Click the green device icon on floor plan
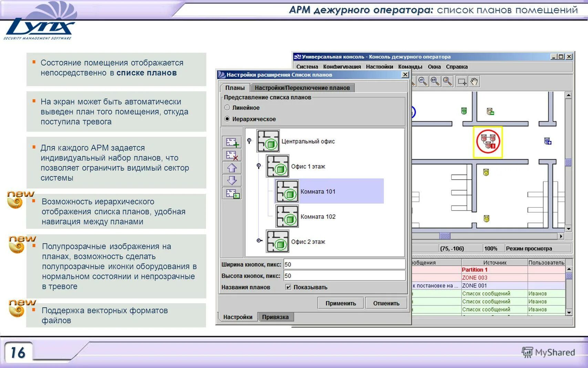 pyautogui.click(x=464, y=111)
